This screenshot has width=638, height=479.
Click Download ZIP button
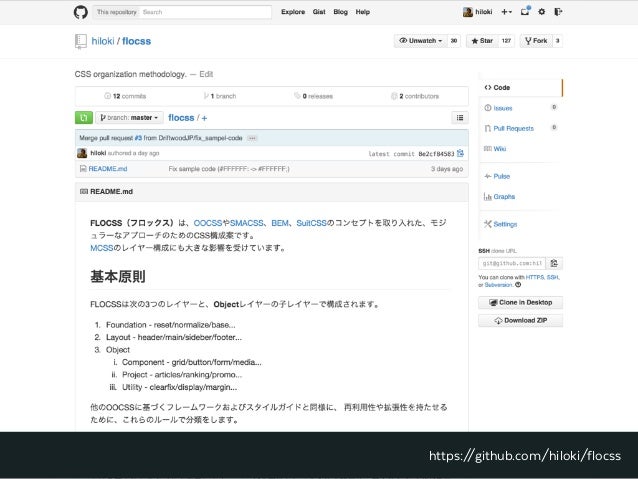point(520,321)
